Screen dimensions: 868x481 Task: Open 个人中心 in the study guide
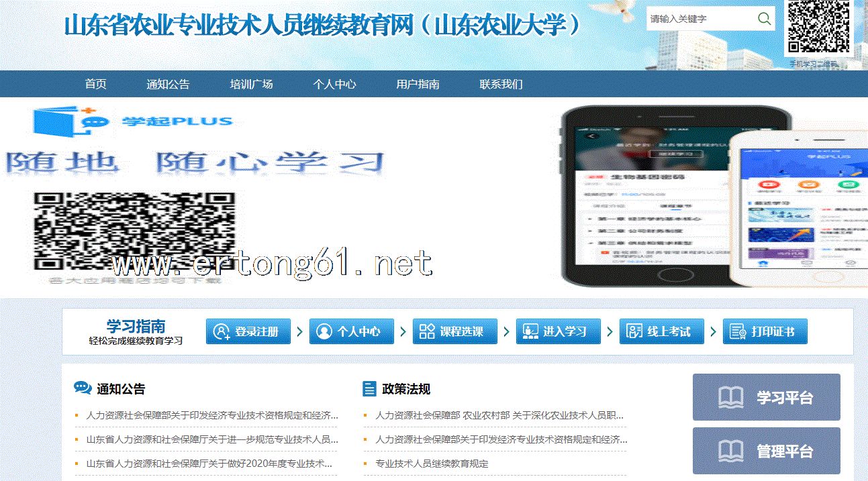[x=351, y=331]
